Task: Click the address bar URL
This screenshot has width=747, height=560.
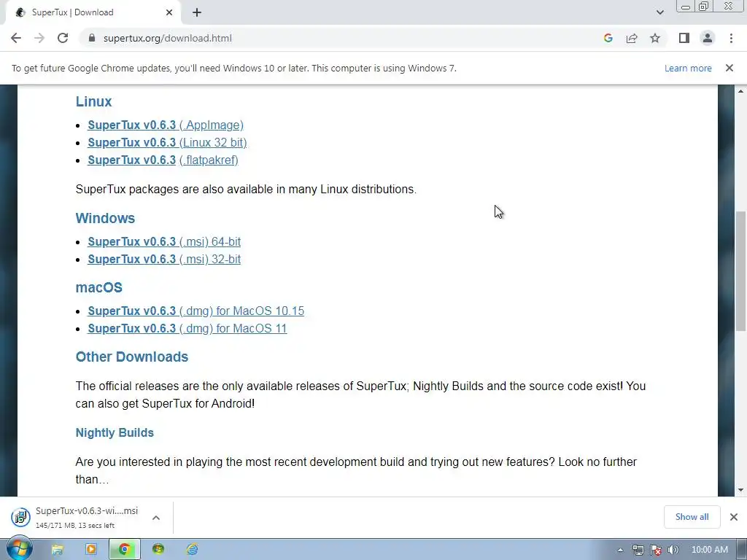Action: (x=167, y=38)
